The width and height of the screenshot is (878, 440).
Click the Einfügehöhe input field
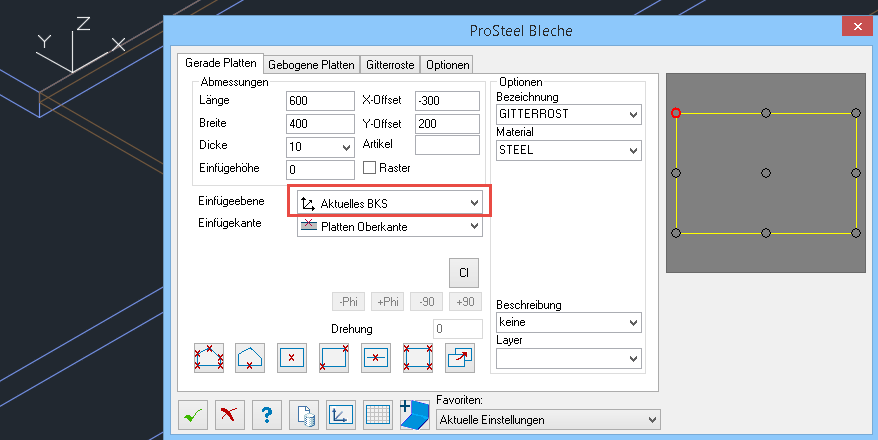[x=320, y=170]
